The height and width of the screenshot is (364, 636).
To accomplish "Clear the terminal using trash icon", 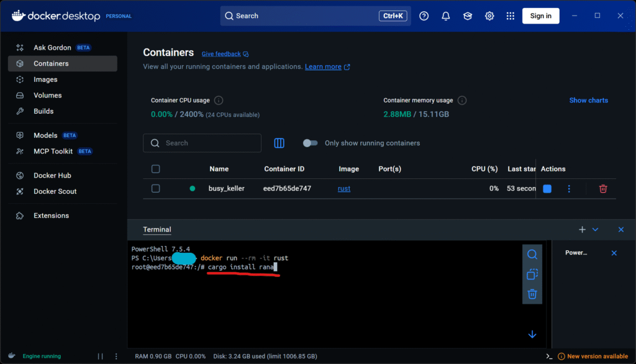I will [x=532, y=294].
